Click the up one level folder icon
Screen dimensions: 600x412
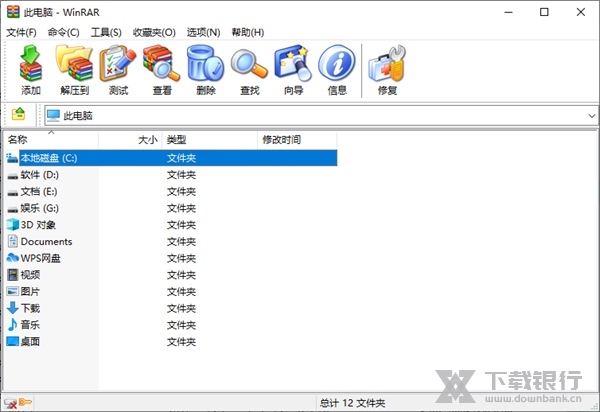(x=18, y=114)
